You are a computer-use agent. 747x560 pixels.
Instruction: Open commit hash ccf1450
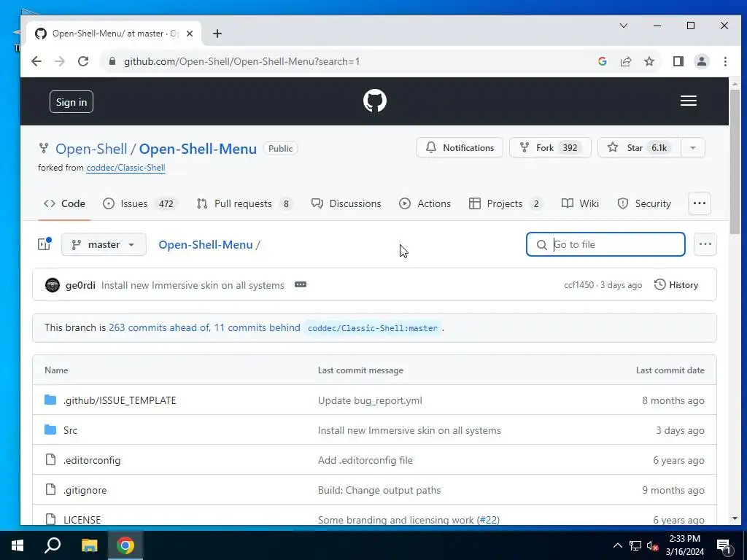click(578, 285)
